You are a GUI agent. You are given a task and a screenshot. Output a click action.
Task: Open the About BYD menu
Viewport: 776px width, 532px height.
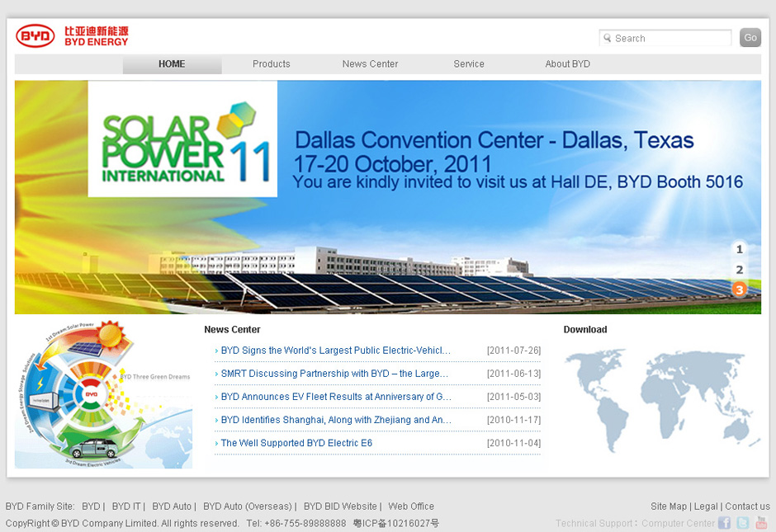point(568,64)
